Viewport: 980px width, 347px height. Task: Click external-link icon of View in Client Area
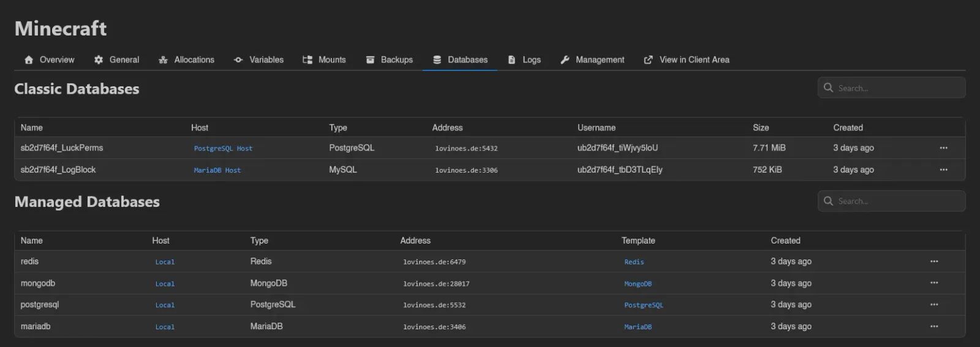coord(648,60)
